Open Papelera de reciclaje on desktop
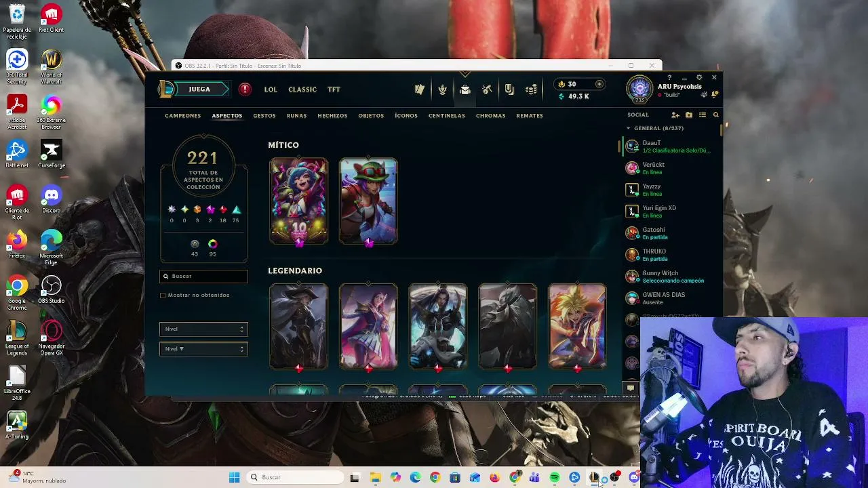The width and height of the screenshot is (868, 488). click(17, 22)
